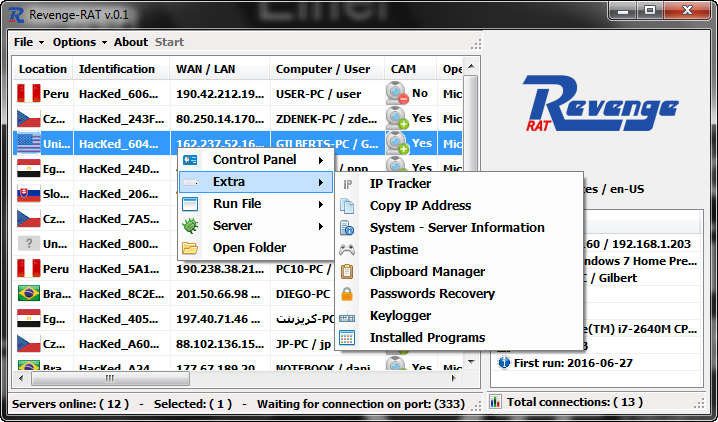Click the unknown-location question mark icon
The image size is (718, 422).
[x=28, y=243]
